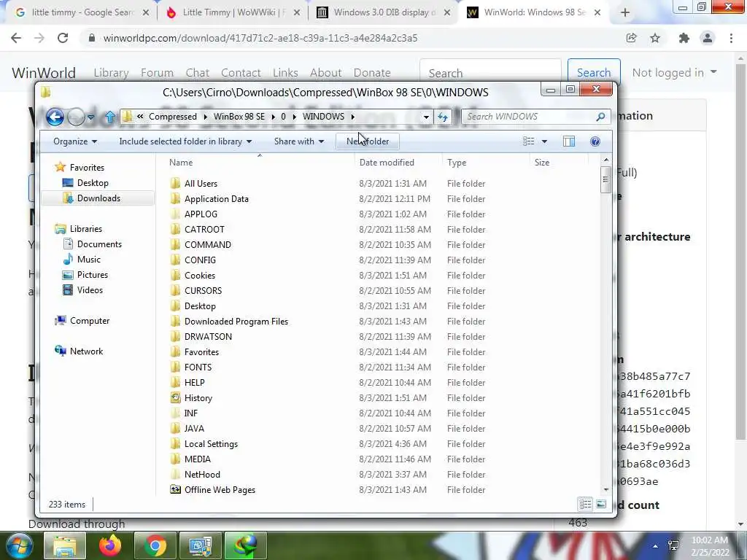Open the address bar history dropdown
Image resolution: width=747 pixels, height=560 pixels.
426,117
